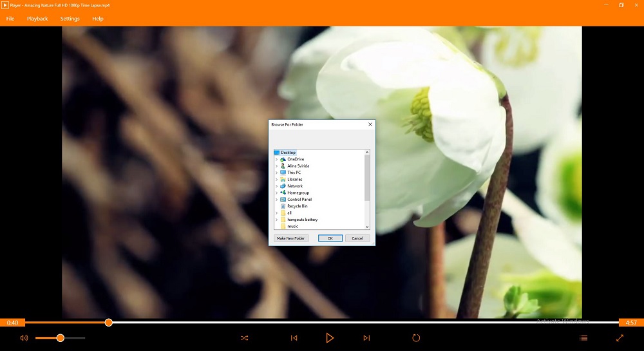Select the OneDrive folder entry
644x351 pixels.
296,159
